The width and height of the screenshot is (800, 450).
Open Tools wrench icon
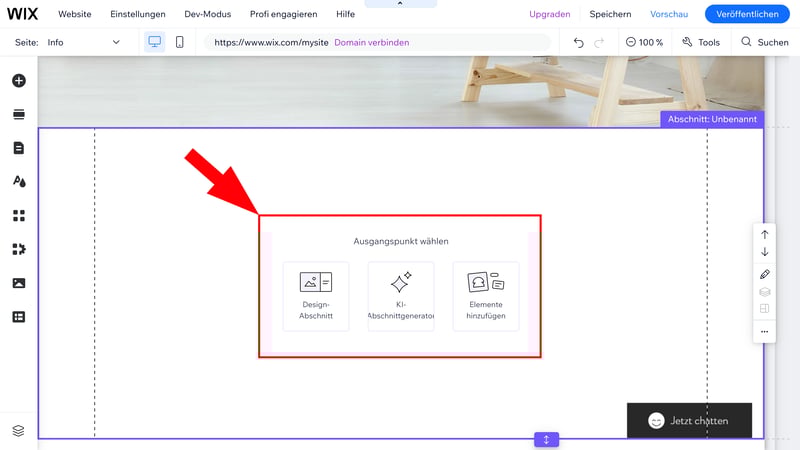tap(687, 42)
